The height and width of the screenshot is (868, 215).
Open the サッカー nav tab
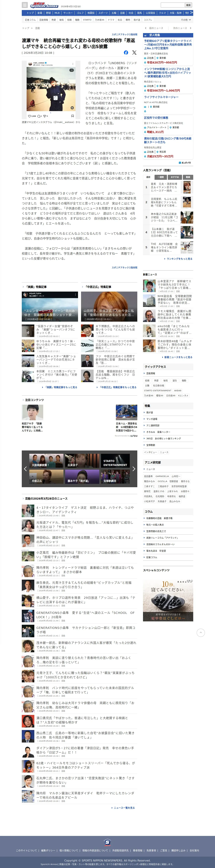(x=68, y=13)
